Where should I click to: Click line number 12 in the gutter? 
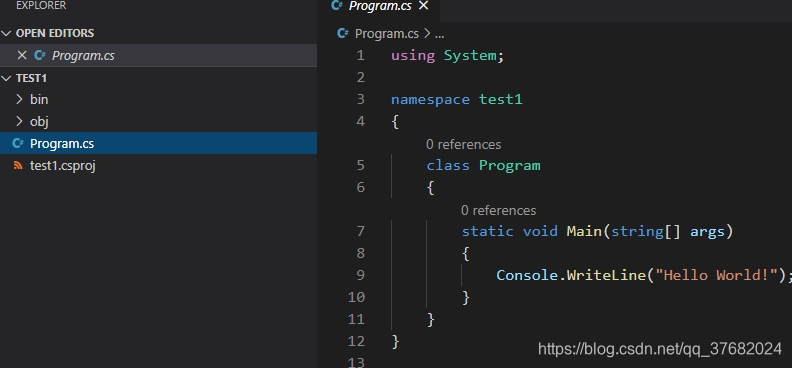point(356,341)
